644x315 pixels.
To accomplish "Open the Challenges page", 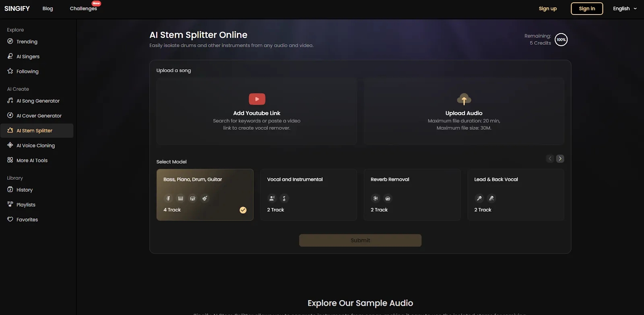I will pos(83,8).
